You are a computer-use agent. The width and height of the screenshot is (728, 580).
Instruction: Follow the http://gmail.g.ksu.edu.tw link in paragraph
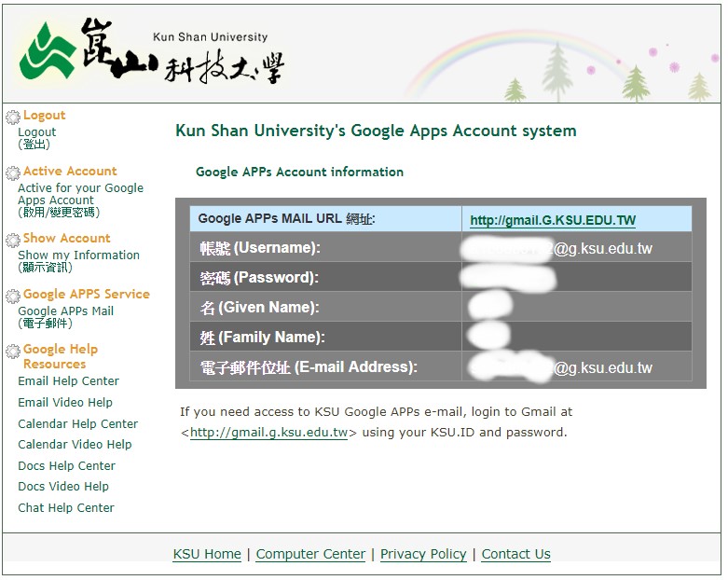click(x=268, y=433)
